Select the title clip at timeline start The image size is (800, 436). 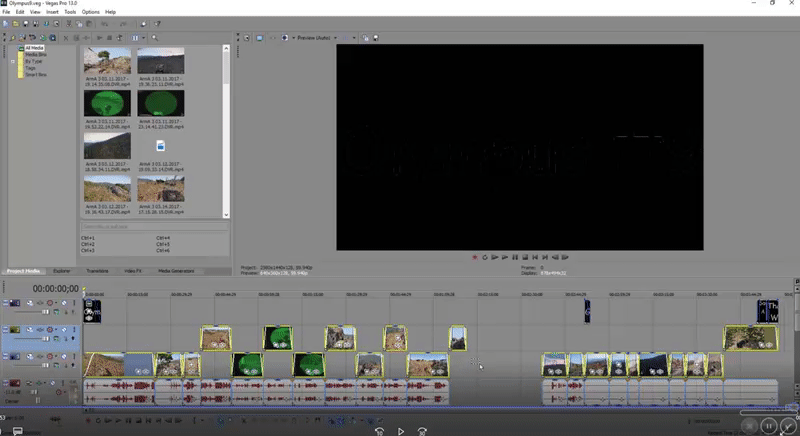click(92, 311)
